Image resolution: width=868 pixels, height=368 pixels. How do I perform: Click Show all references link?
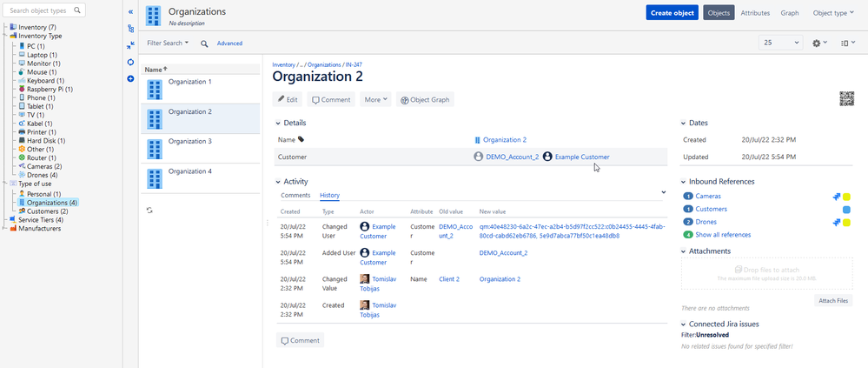[x=723, y=235]
